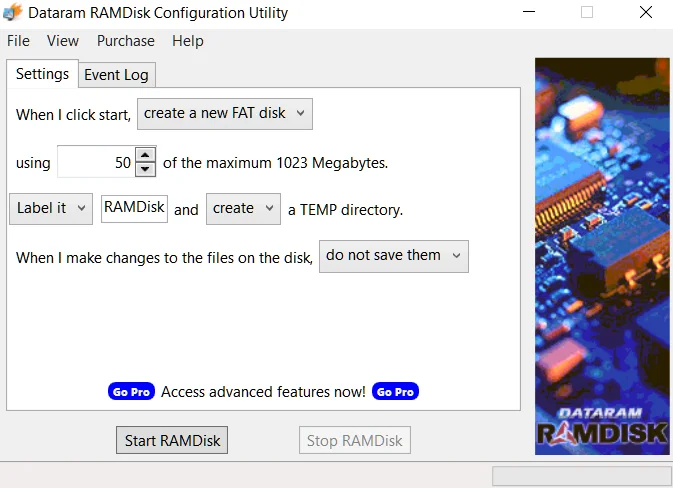Image resolution: width=673 pixels, height=488 pixels.
Task: Open the View menu
Action: [63, 41]
